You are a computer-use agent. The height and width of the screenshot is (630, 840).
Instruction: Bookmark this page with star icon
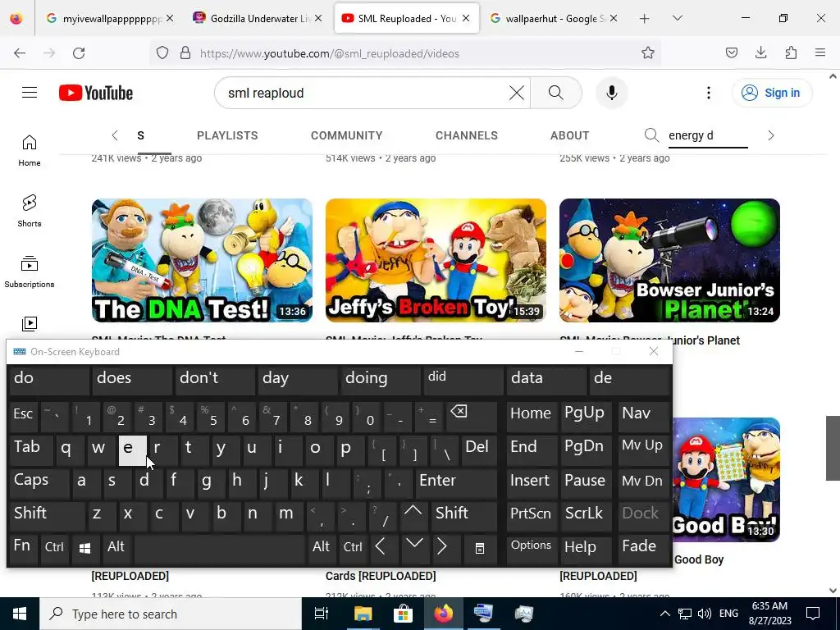(x=648, y=53)
